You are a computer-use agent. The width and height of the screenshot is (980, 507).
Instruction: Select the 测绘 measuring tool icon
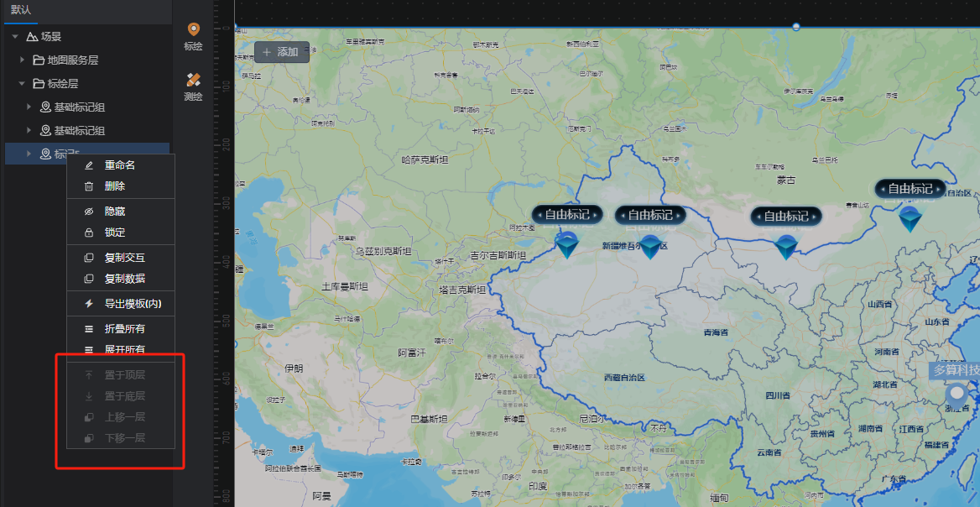194,80
